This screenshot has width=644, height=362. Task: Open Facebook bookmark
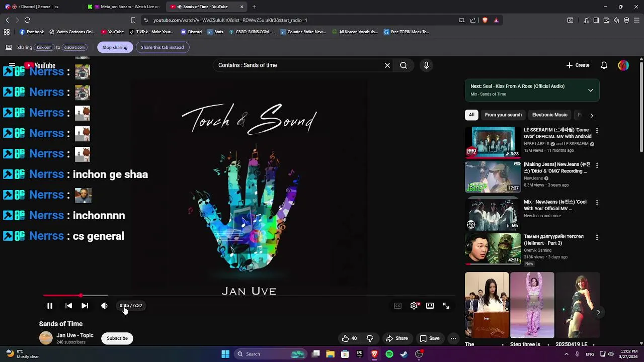pyautogui.click(x=32, y=32)
